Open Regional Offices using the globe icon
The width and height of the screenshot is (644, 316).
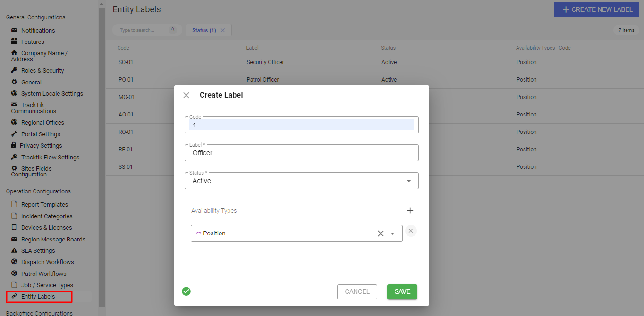tap(14, 122)
